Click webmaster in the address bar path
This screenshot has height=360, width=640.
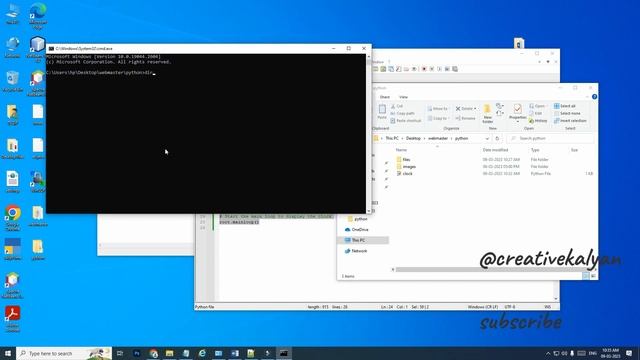click(438, 139)
